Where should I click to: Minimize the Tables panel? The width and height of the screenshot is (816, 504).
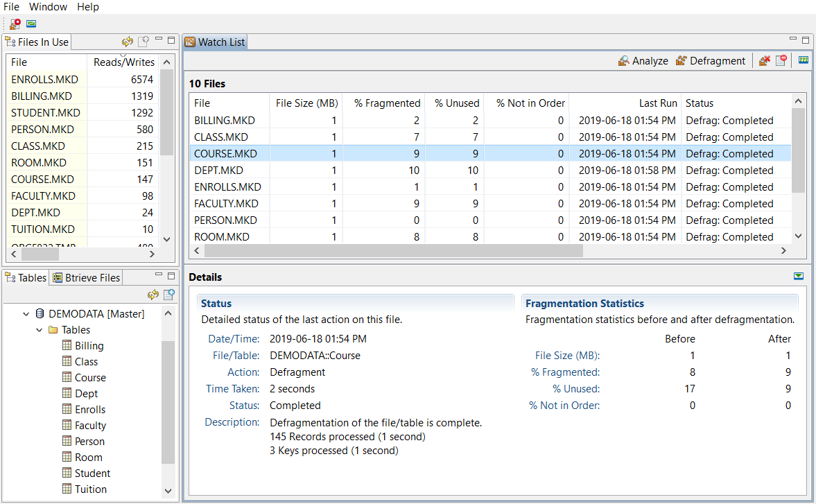pyautogui.click(x=159, y=275)
